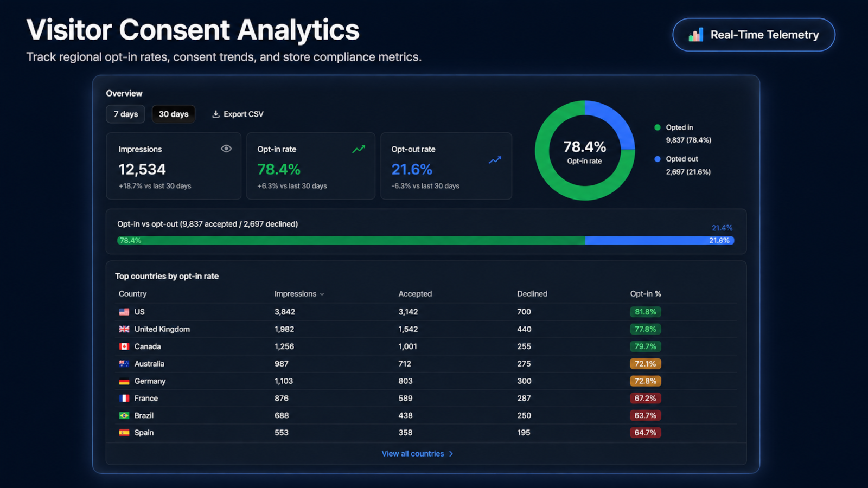Switch to the 7 days range
The height and width of the screenshot is (488, 868).
(126, 114)
